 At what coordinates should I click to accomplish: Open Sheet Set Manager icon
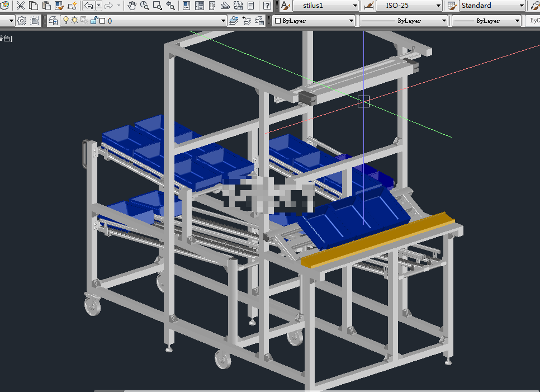coord(225,6)
